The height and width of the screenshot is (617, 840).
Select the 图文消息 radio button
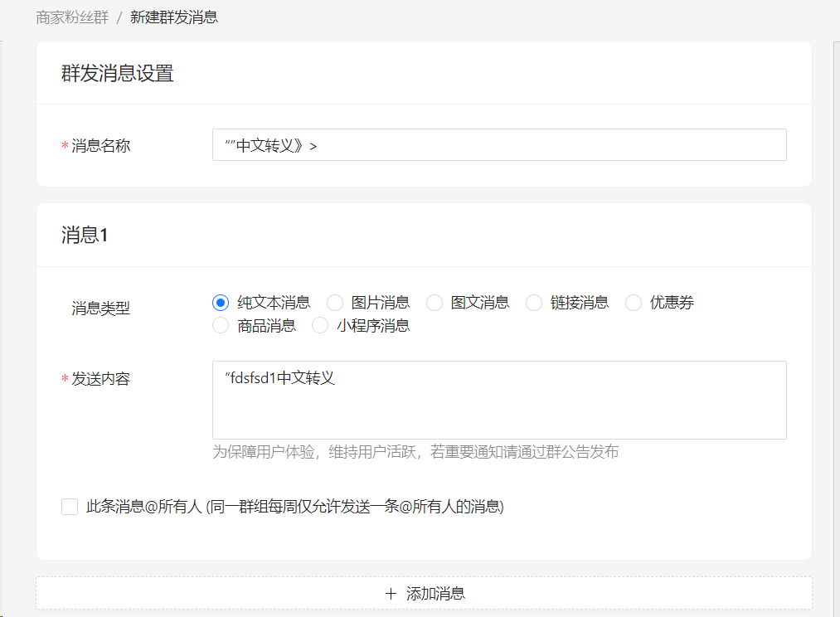tap(435, 303)
